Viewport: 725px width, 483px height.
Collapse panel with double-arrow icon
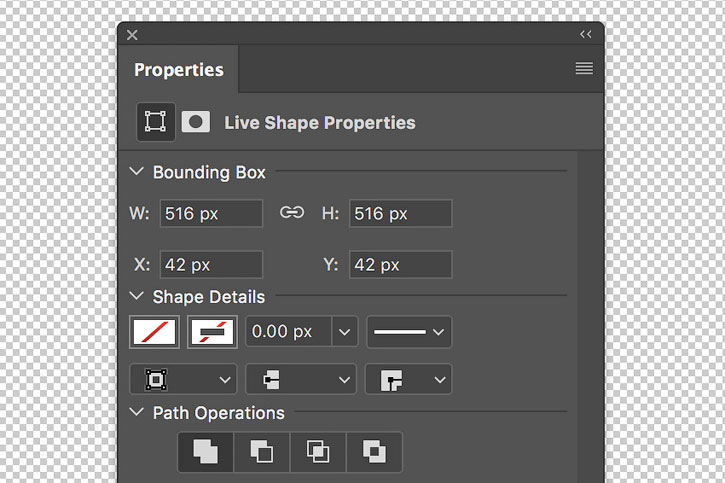[585, 34]
